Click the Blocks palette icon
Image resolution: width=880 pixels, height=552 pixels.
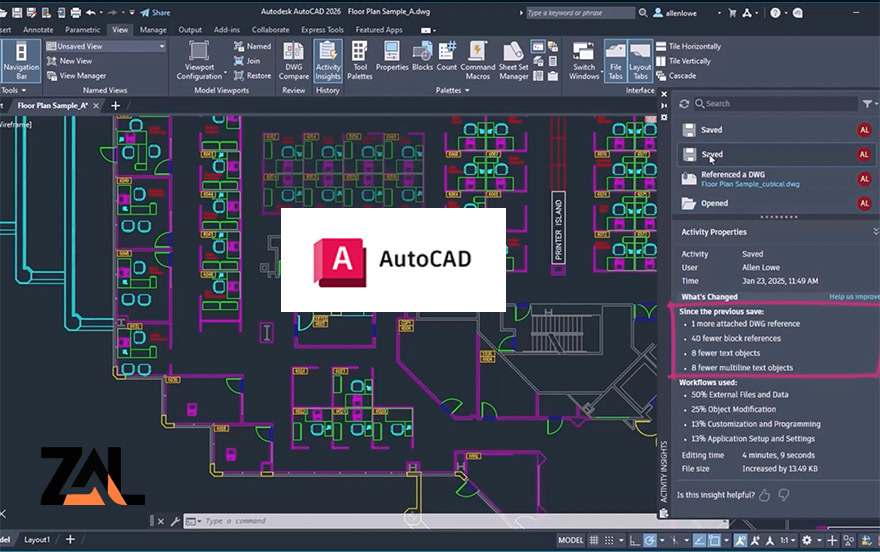[x=424, y=60]
